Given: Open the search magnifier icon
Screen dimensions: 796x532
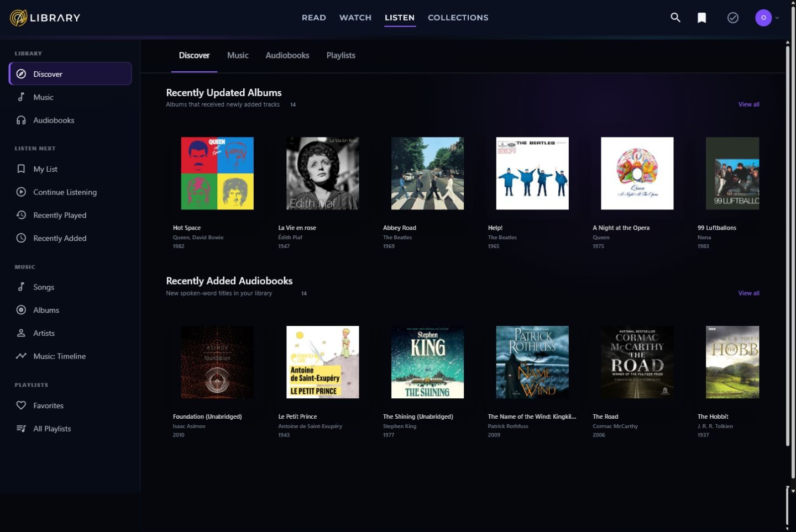Looking at the screenshot, I should coord(675,18).
